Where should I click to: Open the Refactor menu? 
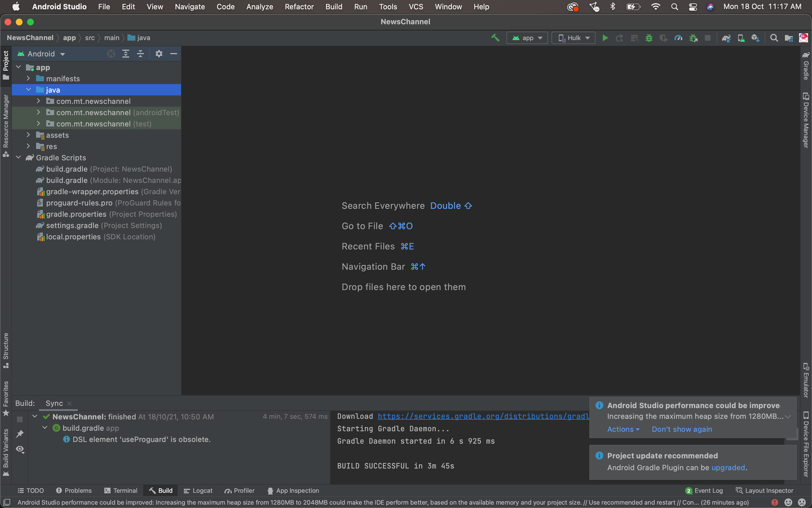(x=299, y=7)
